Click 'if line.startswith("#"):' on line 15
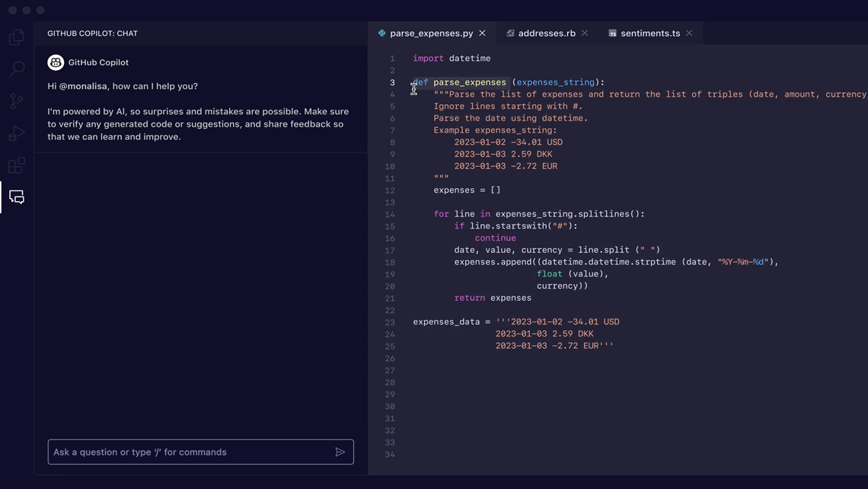Screen dimensions: 868x489 coord(516,226)
